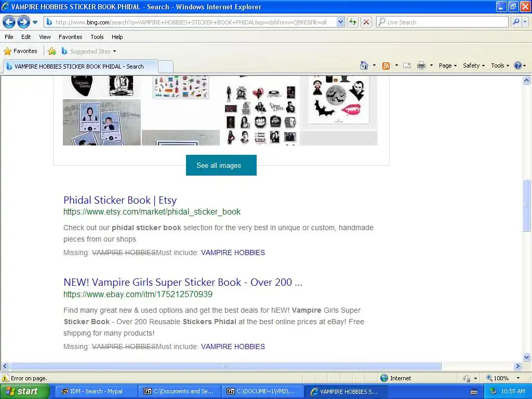Click the Internet zone globe icon
Image resolution: width=532 pixels, height=399 pixels.
click(384, 378)
